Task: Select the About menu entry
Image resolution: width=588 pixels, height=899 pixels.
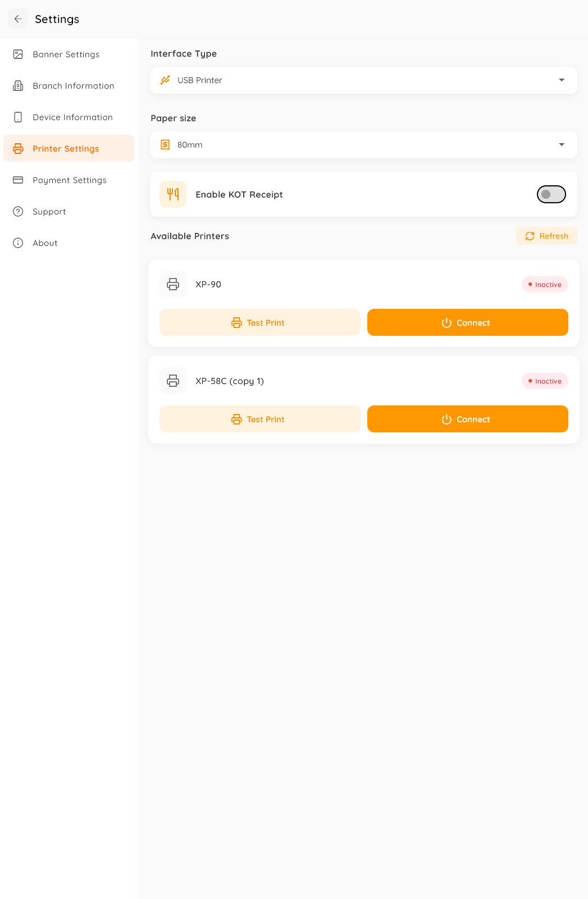Action: [45, 243]
